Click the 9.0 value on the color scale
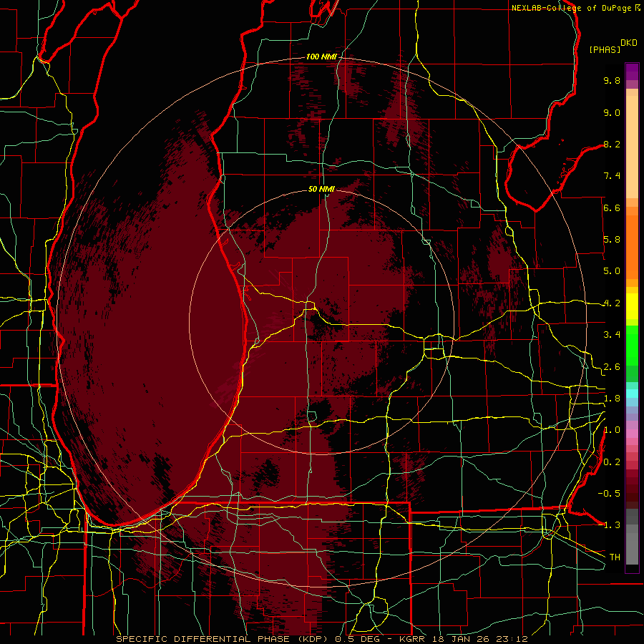Viewport: 644px width, 644px height. (x=612, y=112)
